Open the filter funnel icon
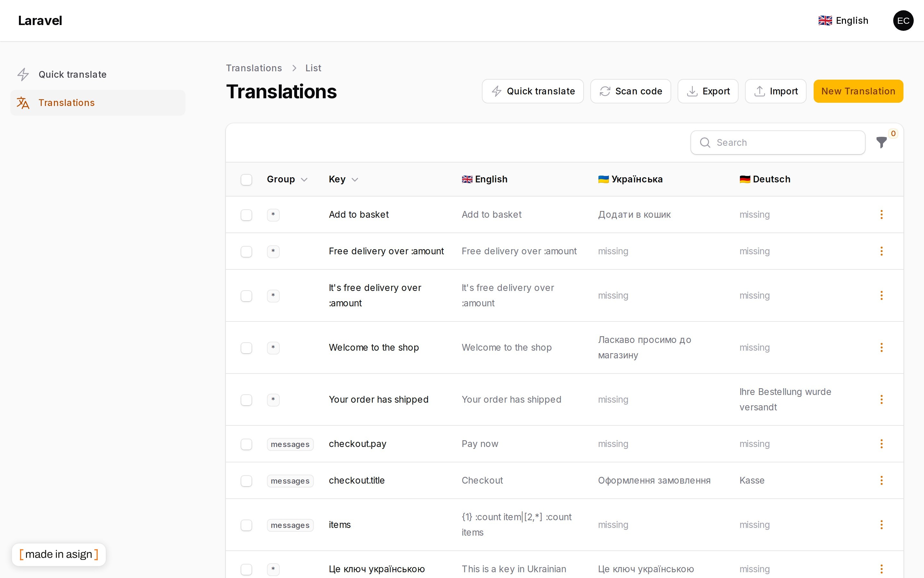Image resolution: width=924 pixels, height=578 pixels. click(x=881, y=143)
